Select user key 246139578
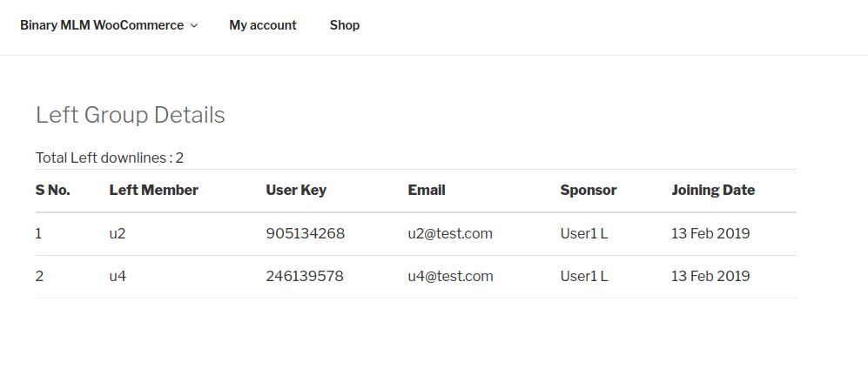868x369 pixels. 305,277
